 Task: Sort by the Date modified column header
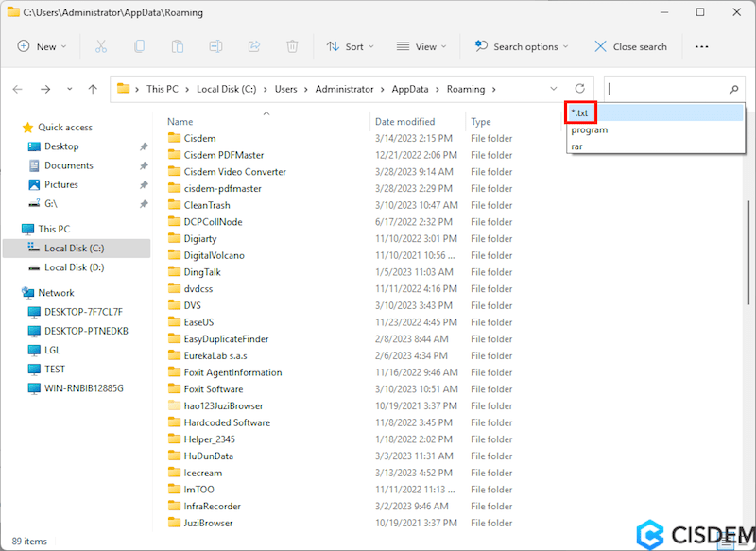(405, 122)
